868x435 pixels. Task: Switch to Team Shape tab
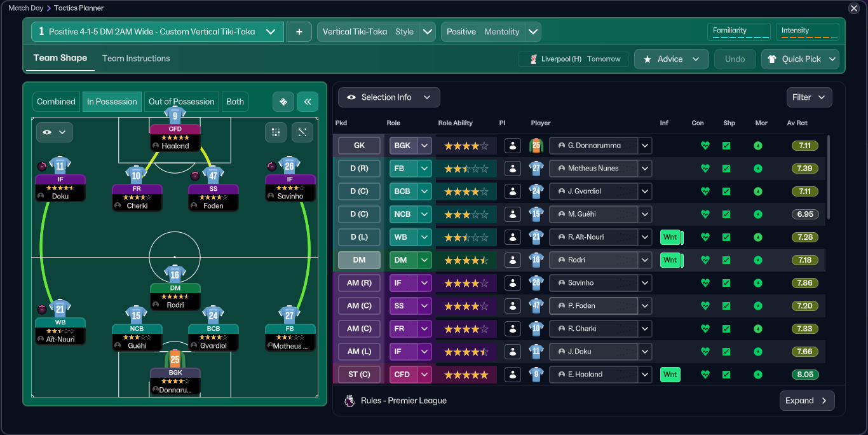(60, 58)
